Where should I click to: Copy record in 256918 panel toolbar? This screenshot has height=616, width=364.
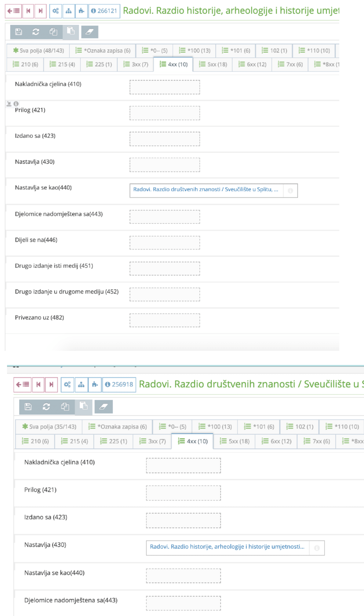(65, 406)
